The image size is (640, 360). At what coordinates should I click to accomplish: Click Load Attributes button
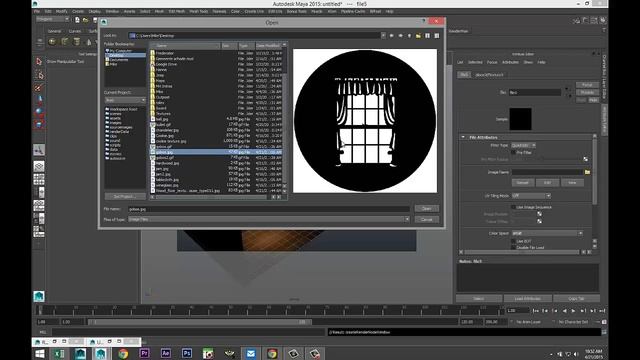coord(527,299)
